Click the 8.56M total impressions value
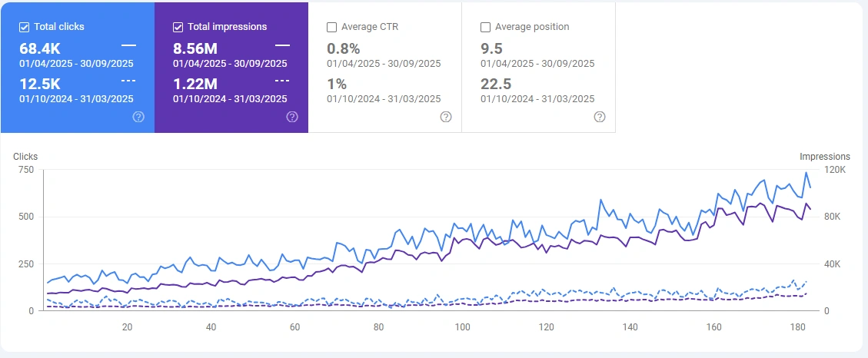868x358 pixels. pyautogui.click(x=195, y=49)
